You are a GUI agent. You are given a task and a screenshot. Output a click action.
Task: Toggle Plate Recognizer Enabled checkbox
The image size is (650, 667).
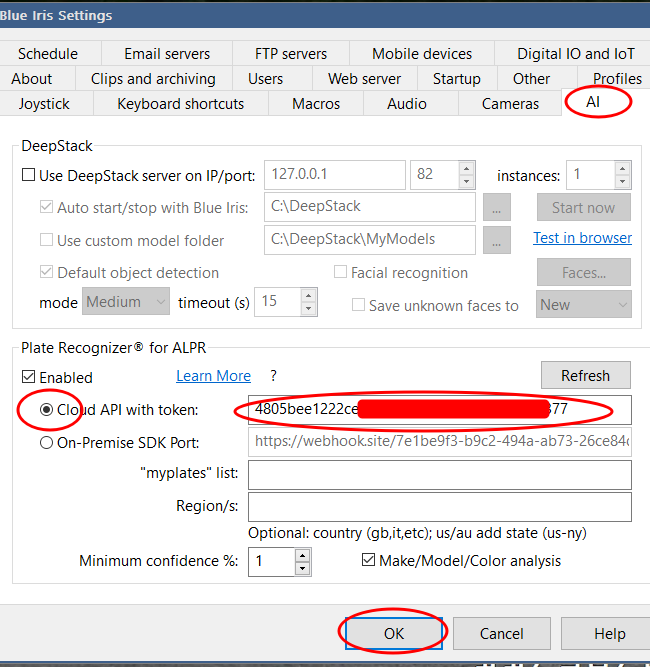[29, 376]
